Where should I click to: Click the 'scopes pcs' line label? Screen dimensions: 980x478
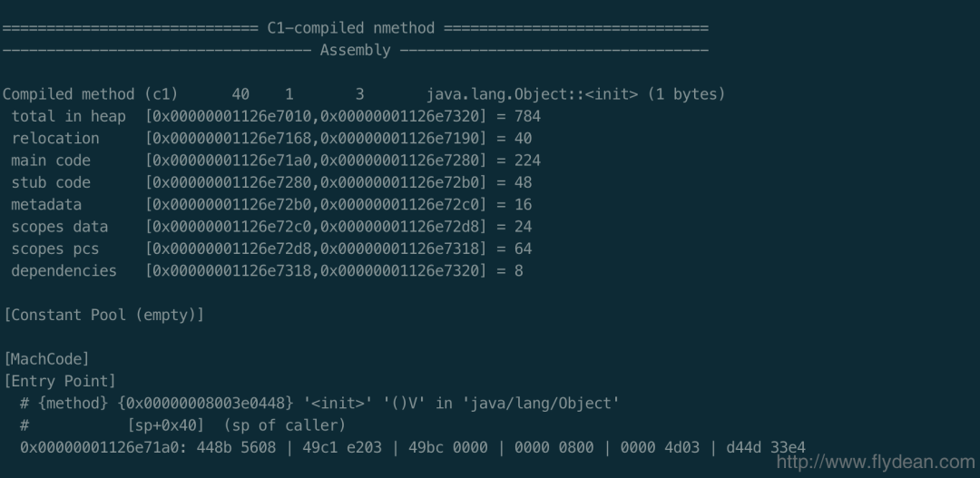[x=54, y=249]
